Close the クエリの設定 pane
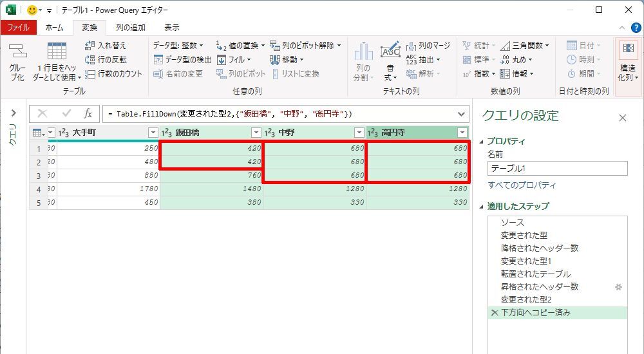The image size is (644, 354). [x=623, y=118]
